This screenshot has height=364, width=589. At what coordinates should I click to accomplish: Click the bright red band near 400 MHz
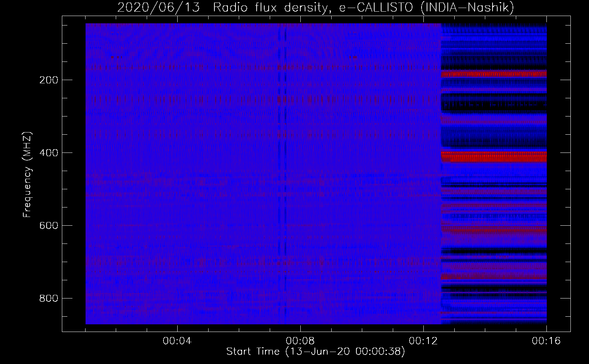coord(494,157)
